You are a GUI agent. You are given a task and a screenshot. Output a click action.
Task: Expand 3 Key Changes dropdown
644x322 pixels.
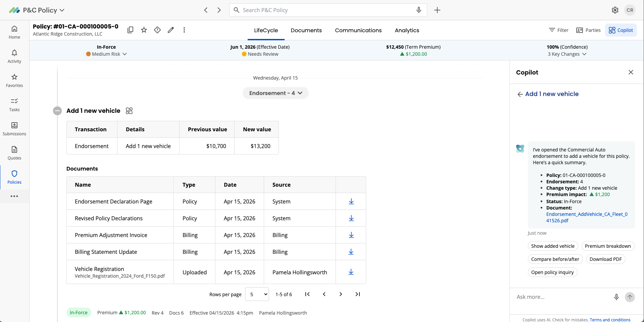pos(567,54)
